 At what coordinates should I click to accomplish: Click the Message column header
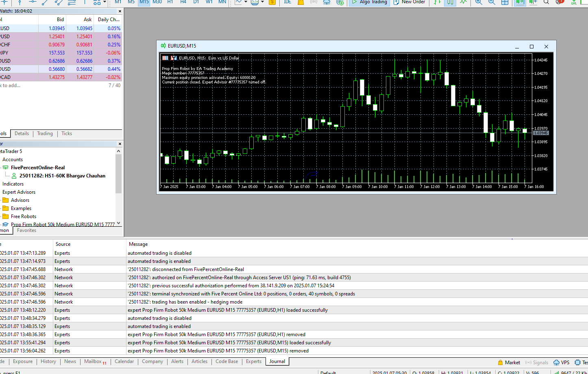[x=138, y=244]
